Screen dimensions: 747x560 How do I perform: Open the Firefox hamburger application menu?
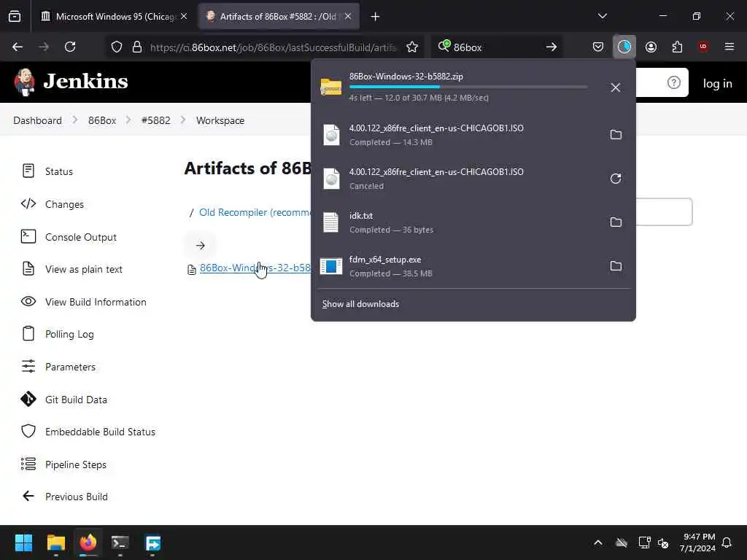coord(729,47)
